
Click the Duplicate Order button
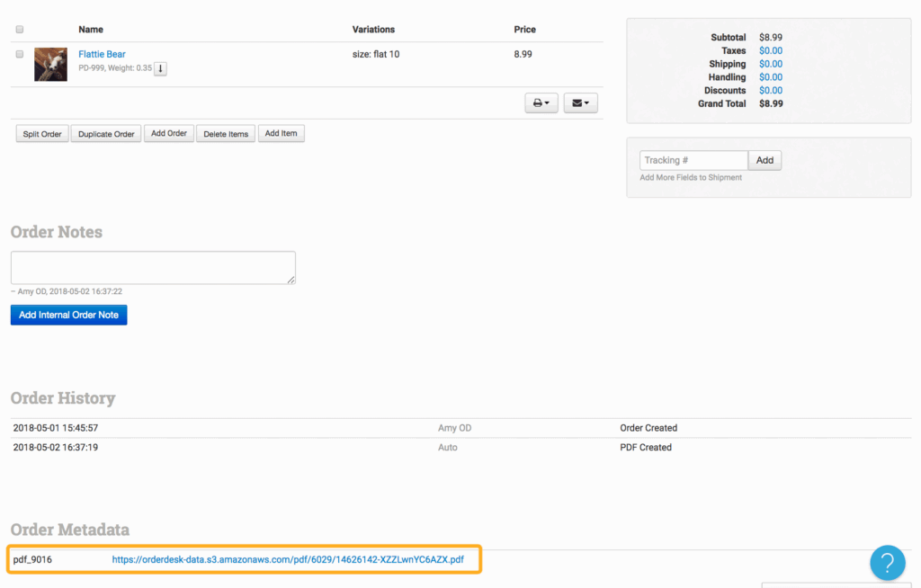coord(106,134)
